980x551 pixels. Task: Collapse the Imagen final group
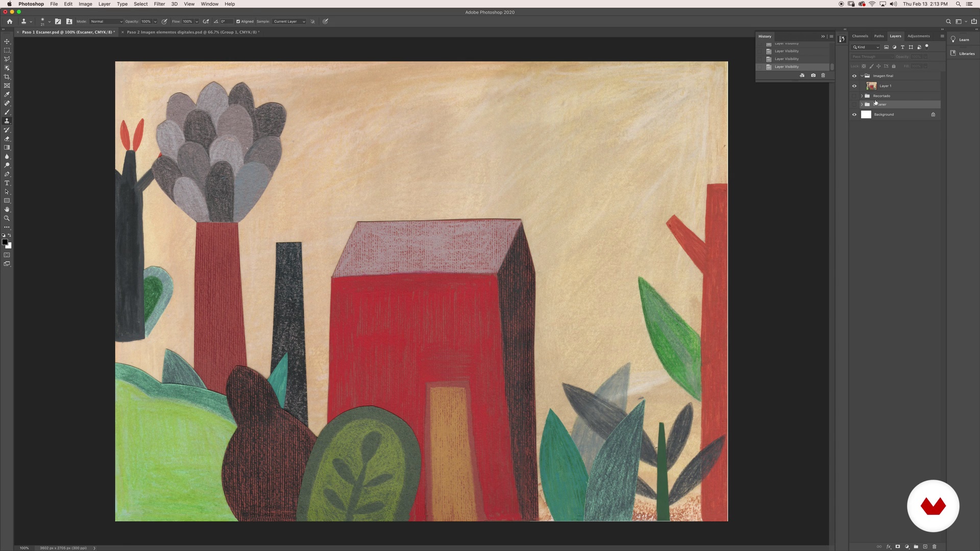[x=862, y=76]
